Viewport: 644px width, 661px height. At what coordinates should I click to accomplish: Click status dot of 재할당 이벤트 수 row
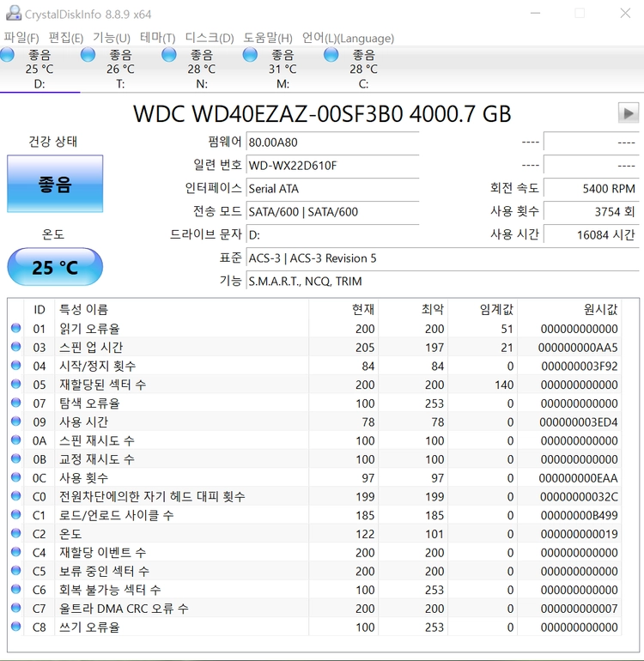(16, 552)
